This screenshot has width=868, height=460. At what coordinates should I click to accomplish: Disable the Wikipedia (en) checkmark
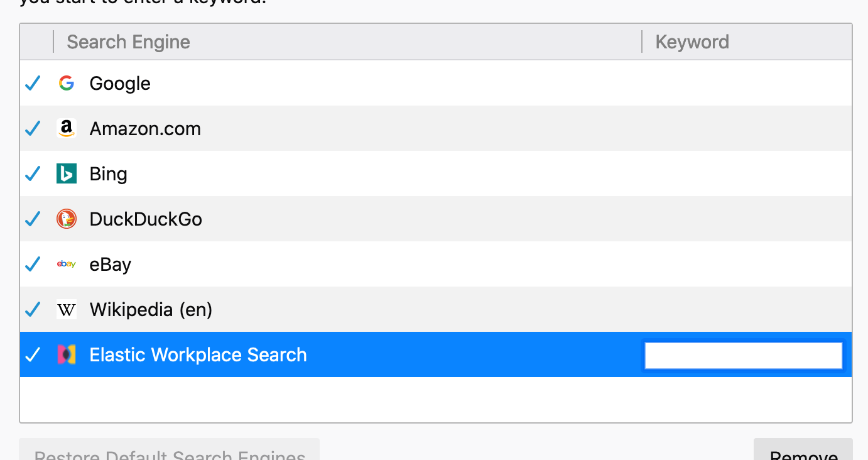[x=32, y=309]
